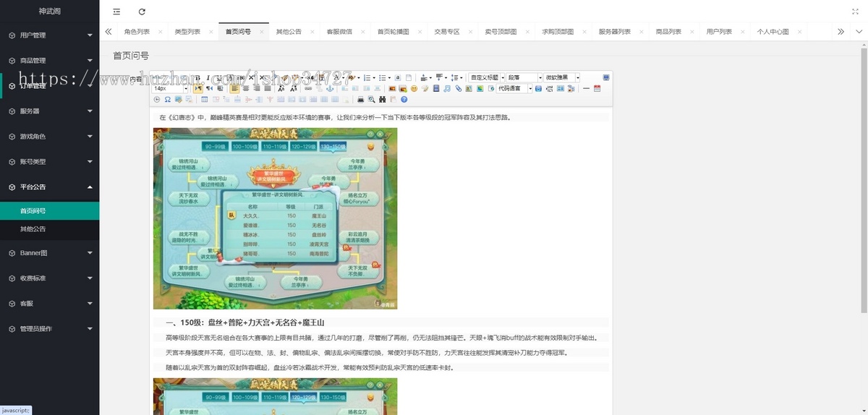Click the insert table icon

pos(205,99)
